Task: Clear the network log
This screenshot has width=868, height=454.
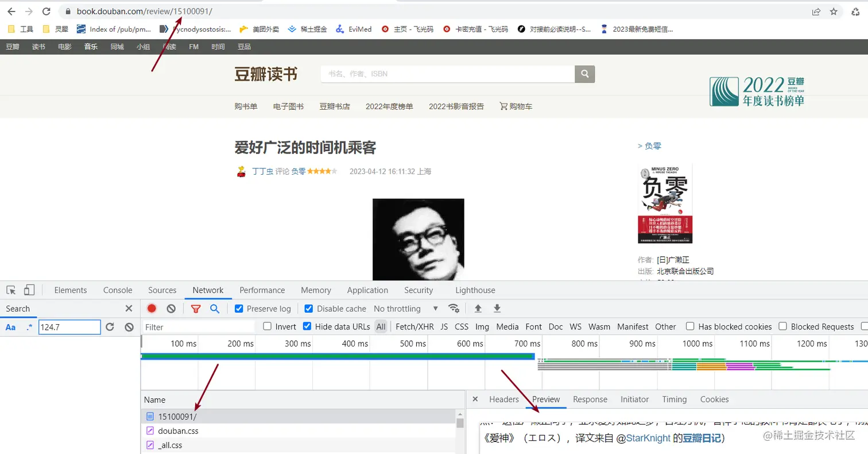Action: coord(171,309)
